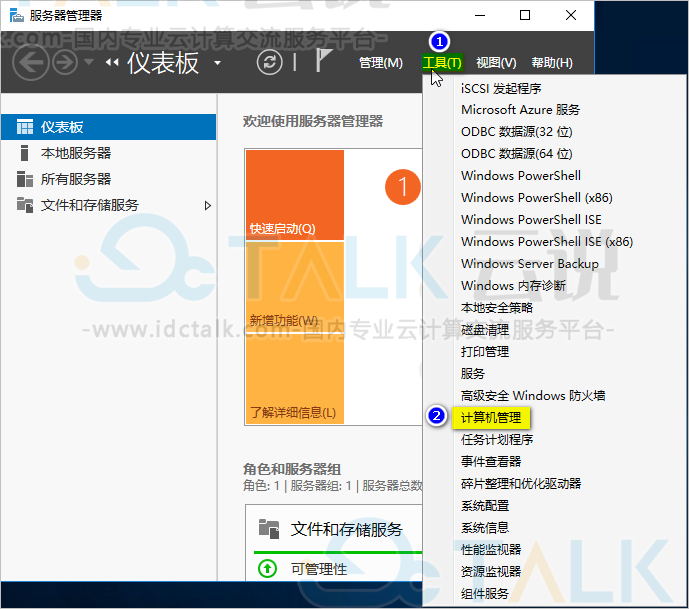Click the 所有服务器 sidebar icon
This screenshot has height=609, width=689.
point(25,179)
